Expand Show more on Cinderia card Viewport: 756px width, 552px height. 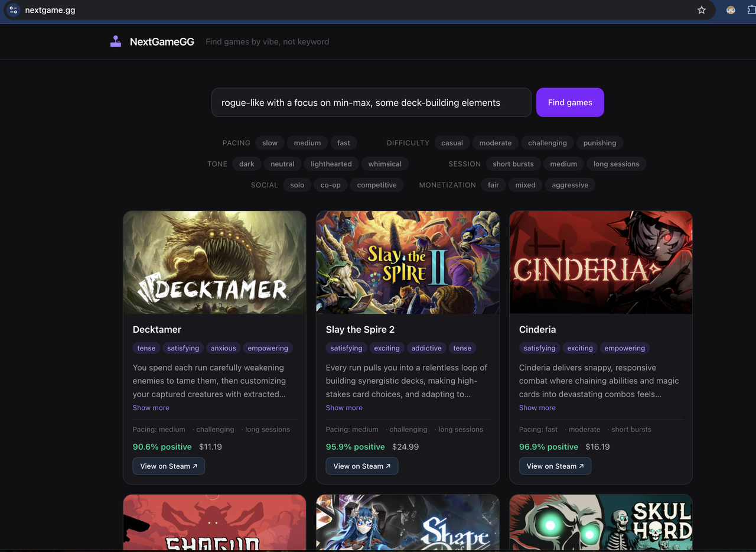(537, 408)
